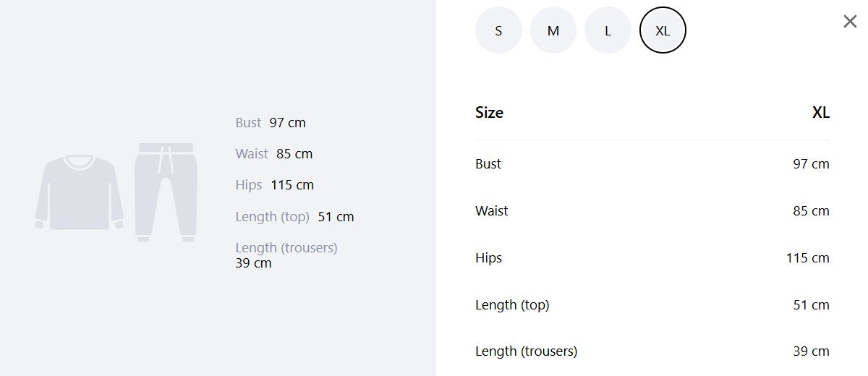
Task: Click the Size header in table
Action: tap(489, 113)
